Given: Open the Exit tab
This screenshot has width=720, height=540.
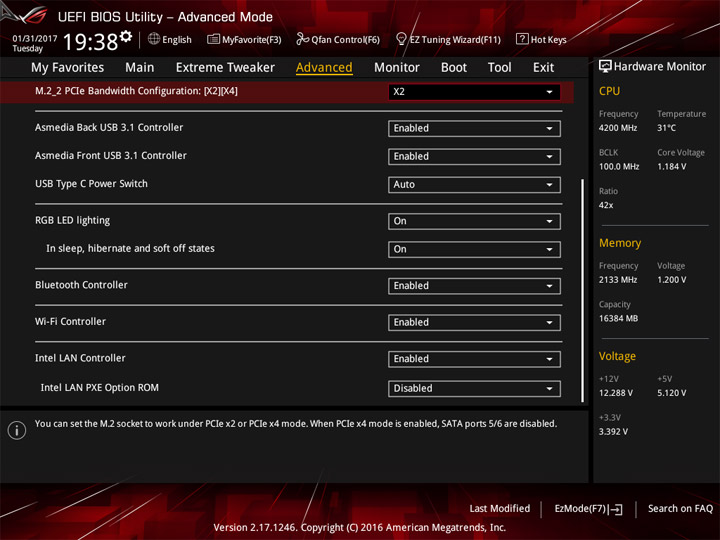Looking at the screenshot, I should 543,68.
